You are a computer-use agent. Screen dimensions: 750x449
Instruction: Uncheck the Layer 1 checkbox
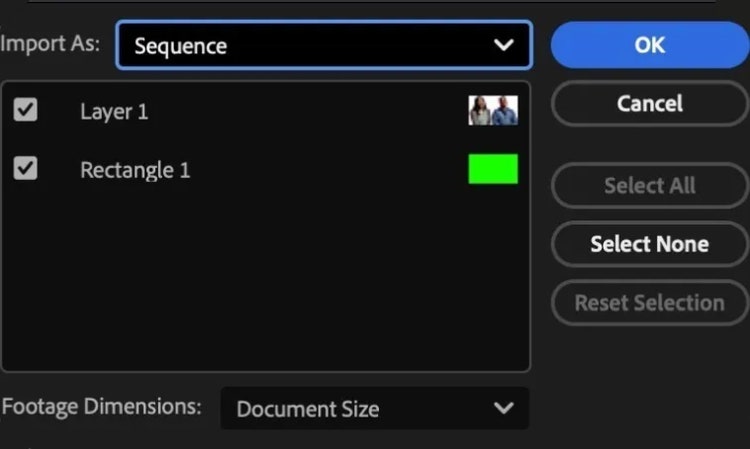pos(26,110)
